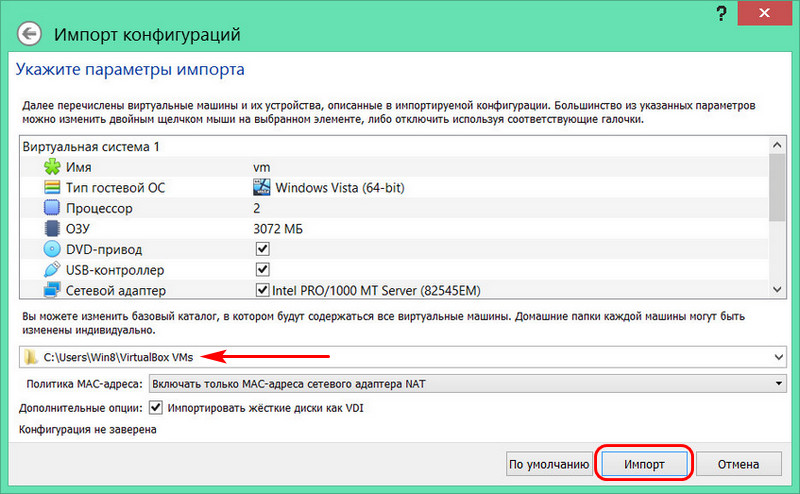Click the network adapter monitors icon
Viewport: 800px width, 494px height.
pos(52,290)
